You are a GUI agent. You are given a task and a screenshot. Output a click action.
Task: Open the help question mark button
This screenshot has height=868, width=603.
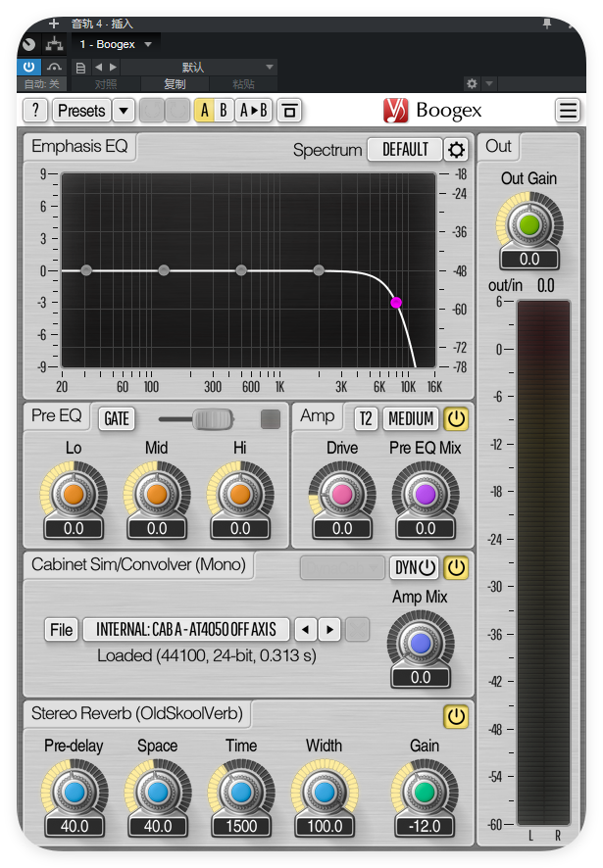(35, 110)
